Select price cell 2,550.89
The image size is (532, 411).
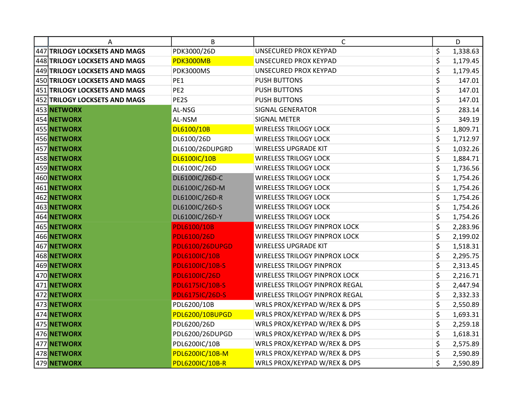tap(458, 305)
